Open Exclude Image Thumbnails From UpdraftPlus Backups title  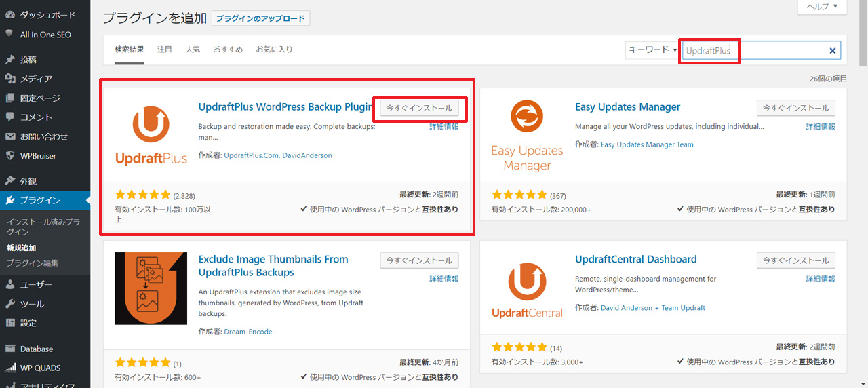click(x=273, y=266)
